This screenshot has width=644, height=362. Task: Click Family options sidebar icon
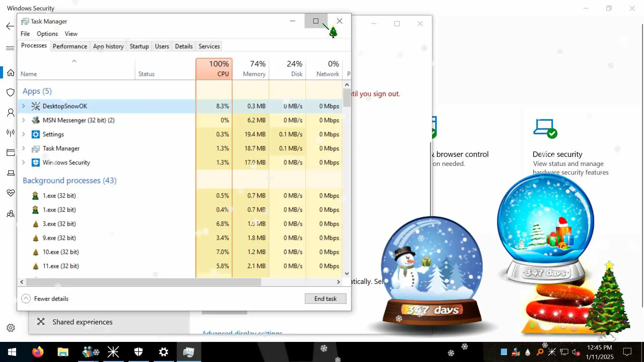[11, 214]
